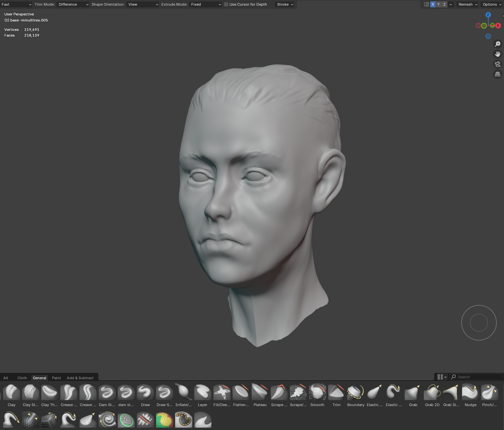The image size is (504, 430).
Task: Select the General brush tab
Action: click(40, 378)
